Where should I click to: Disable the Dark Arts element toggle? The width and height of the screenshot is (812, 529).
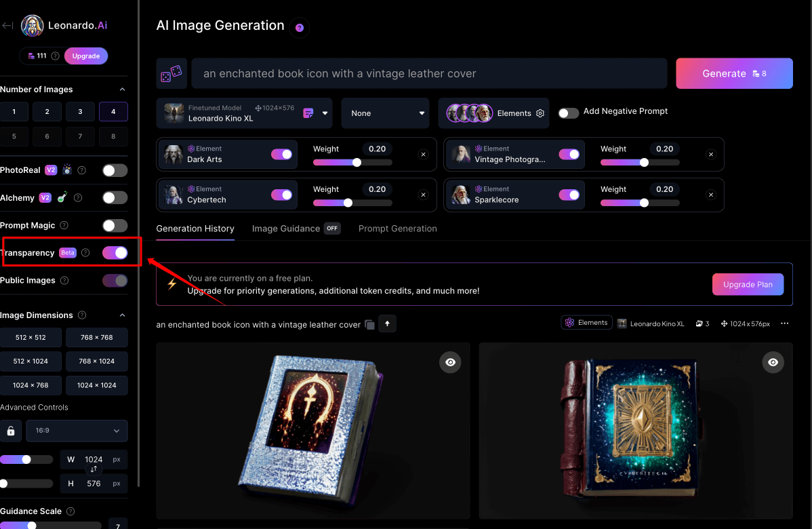[282, 155]
